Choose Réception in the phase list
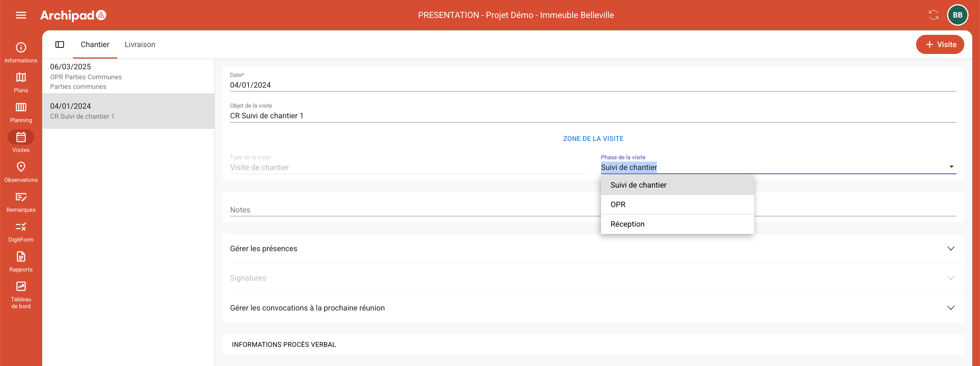Screen dimensions: 980x366 (x=677, y=224)
